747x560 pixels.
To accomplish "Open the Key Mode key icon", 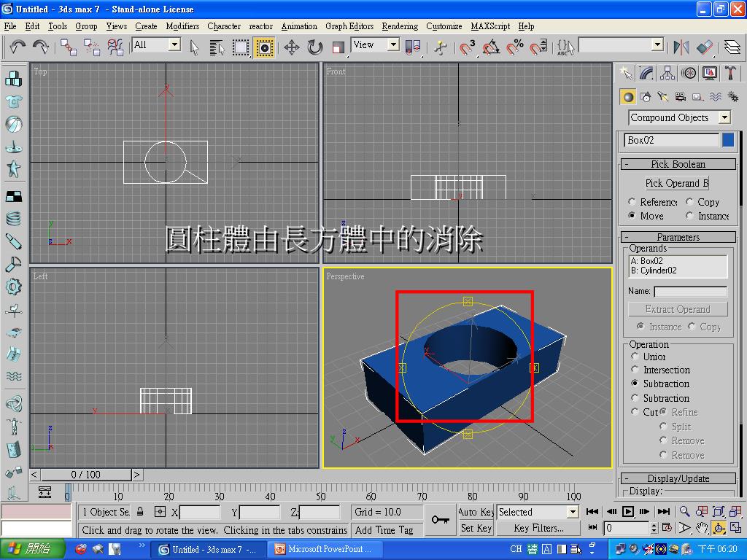I will 440,519.
